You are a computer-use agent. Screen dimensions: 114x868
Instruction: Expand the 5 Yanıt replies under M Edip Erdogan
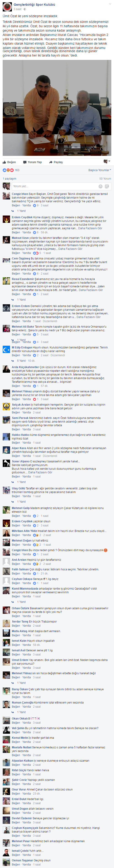21,361
